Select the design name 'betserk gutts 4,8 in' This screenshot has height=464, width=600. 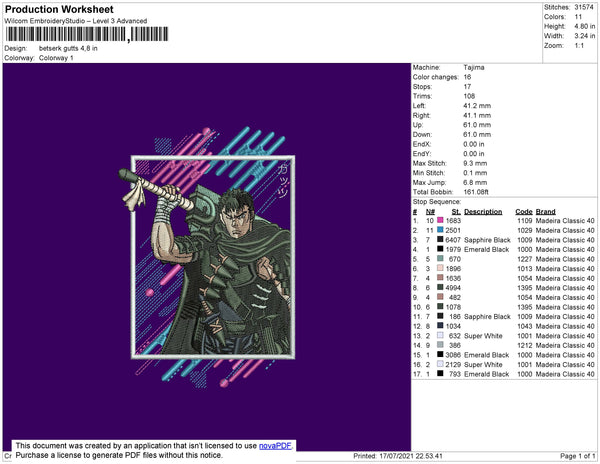(68, 49)
